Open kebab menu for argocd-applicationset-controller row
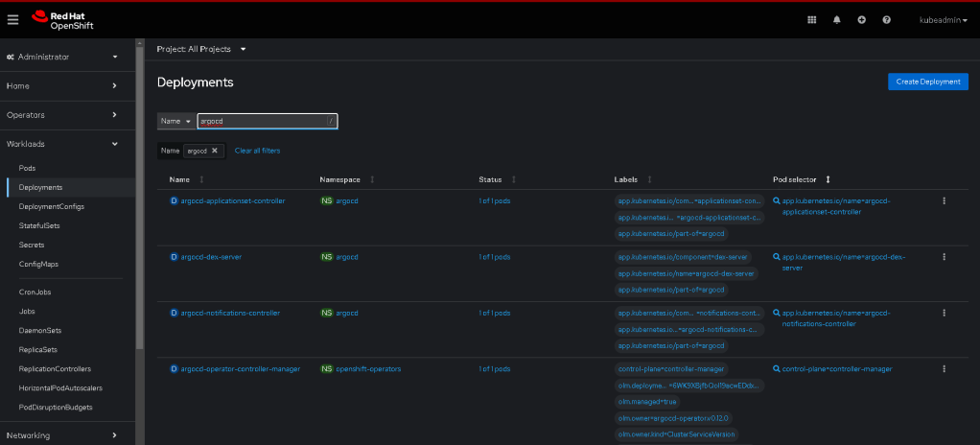The height and width of the screenshot is (445, 980). 944,201
